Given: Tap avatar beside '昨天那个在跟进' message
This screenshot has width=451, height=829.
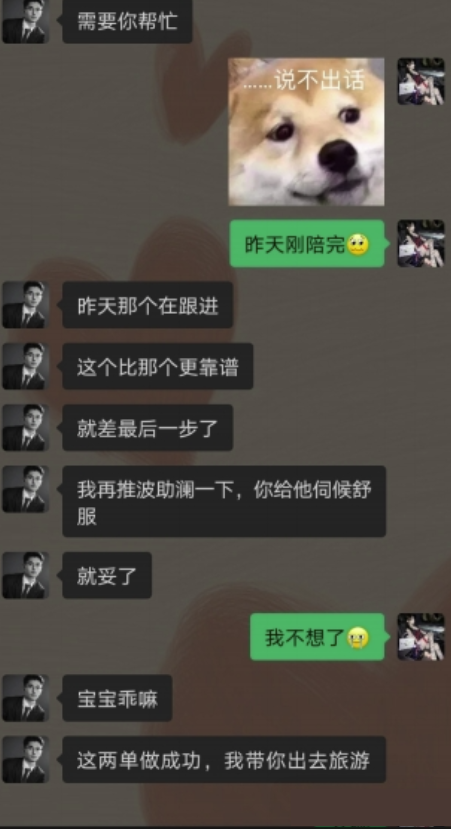Looking at the screenshot, I should [26, 305].
